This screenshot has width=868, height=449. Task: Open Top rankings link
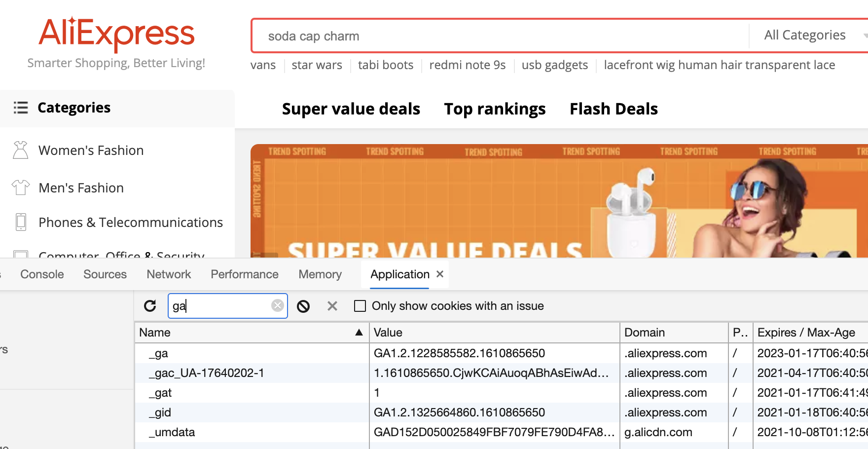pos(495,109)
